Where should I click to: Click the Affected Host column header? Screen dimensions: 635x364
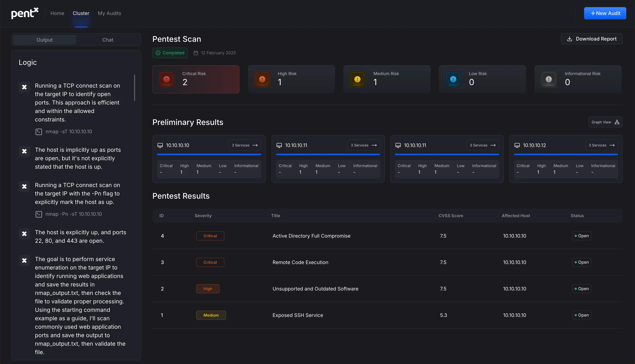coord(516,216)
